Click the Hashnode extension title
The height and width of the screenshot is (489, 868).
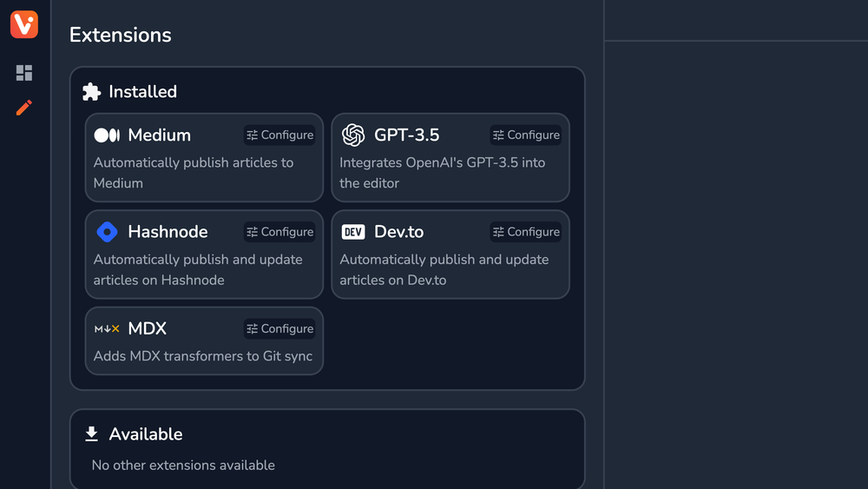168,232
